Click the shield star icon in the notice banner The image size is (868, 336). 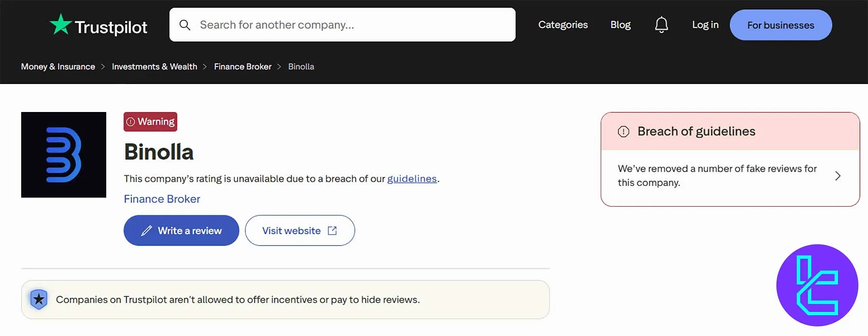click(38, 299)
